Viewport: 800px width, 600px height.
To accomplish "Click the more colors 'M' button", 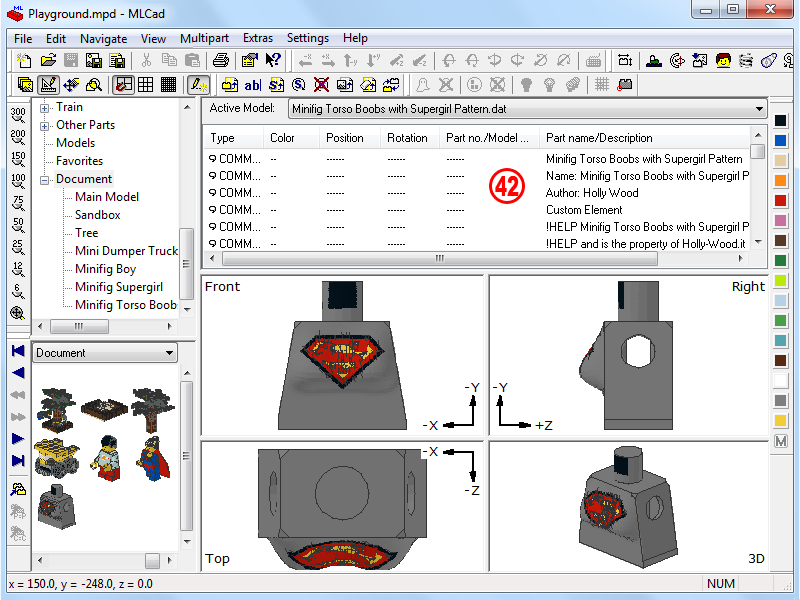I will click(781, 441).
